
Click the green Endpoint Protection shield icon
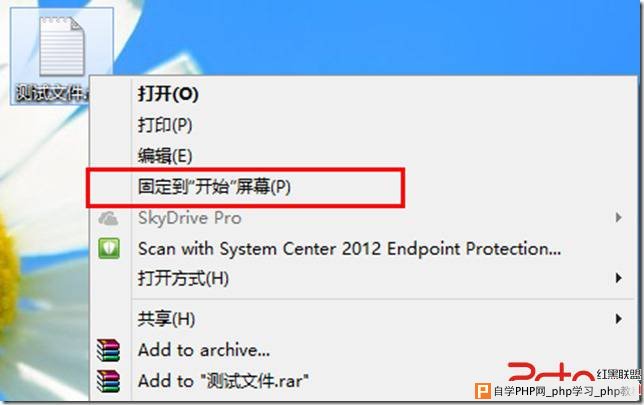point(109,249)
